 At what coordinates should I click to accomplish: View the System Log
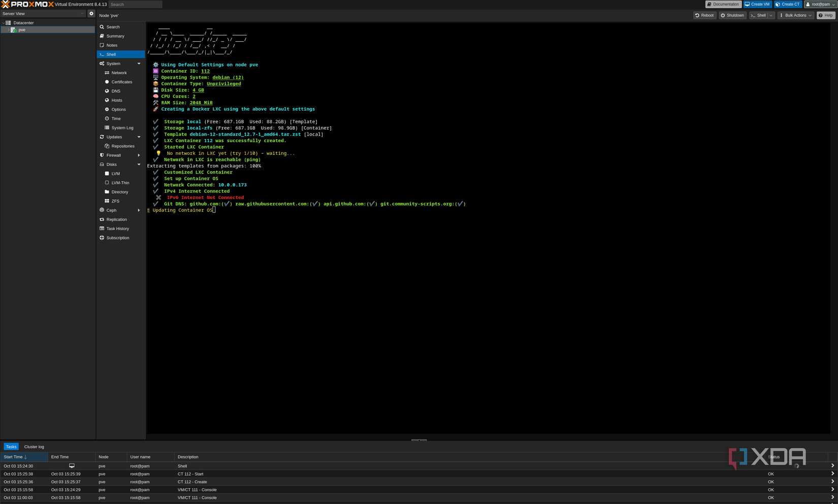(x=122, y=127)
